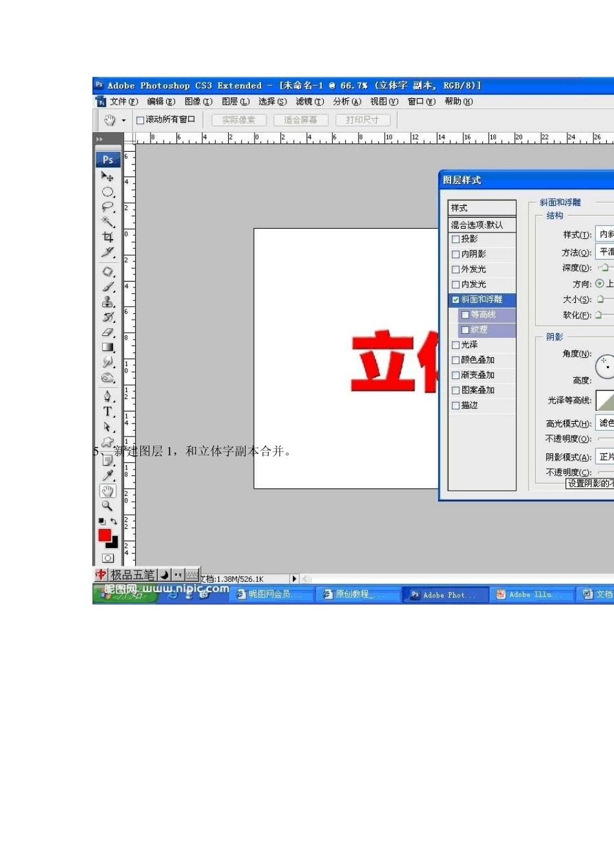The image size is (614, 868).
Task: Open the 样式(T) bevel style dropdown
Action: (605, 234)
